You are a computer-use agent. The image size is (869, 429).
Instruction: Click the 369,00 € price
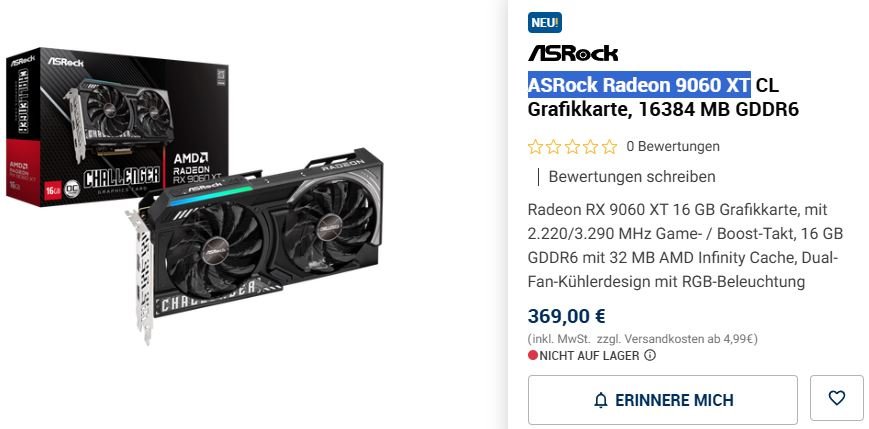566,316
